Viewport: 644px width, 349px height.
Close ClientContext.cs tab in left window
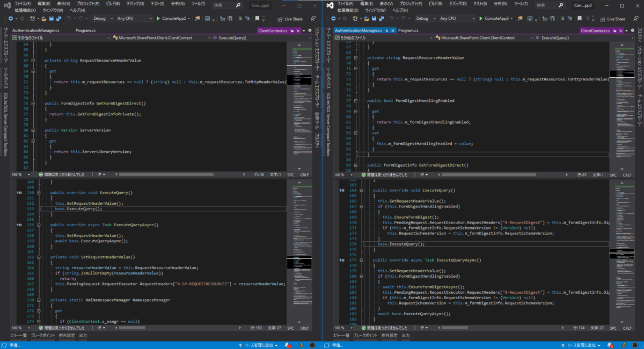297,31
